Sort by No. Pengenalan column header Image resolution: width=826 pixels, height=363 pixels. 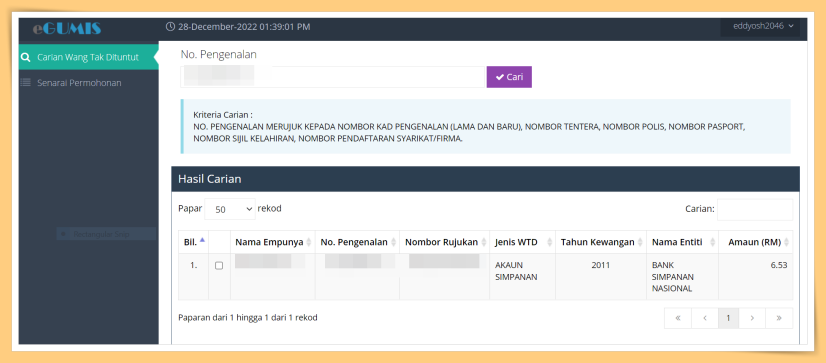357,242
